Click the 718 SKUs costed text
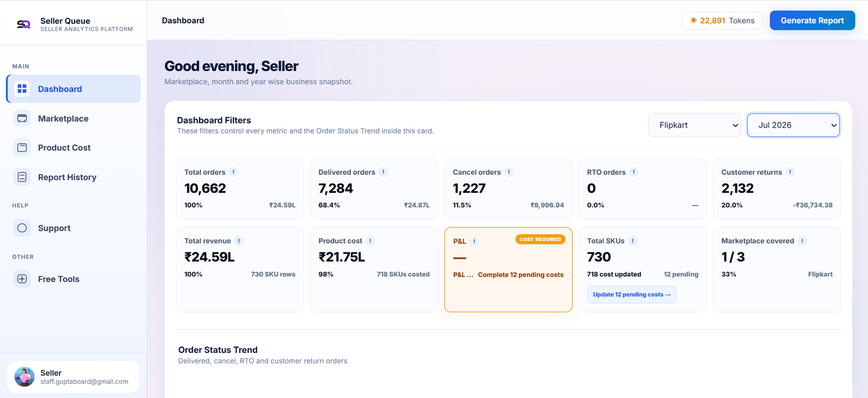This screenshot has height=398, width=868. coord(403,274)
